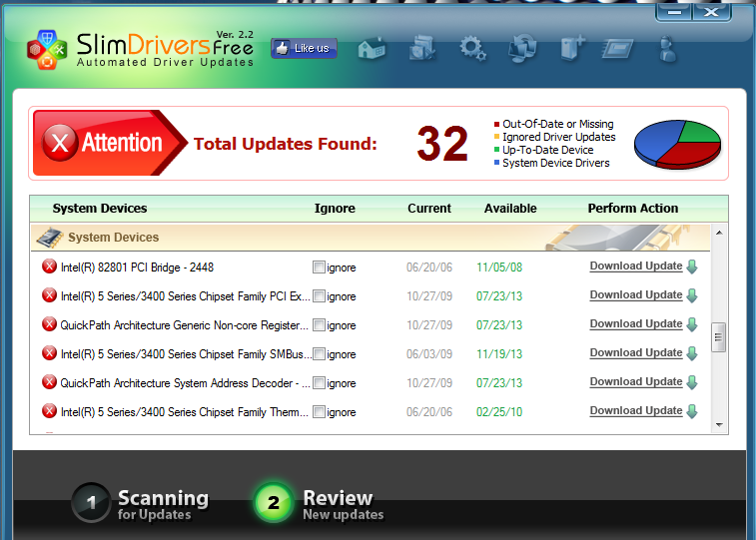
Task: Click green download arrow for 82801 PCI Bridge
Action: click(692, 267)
